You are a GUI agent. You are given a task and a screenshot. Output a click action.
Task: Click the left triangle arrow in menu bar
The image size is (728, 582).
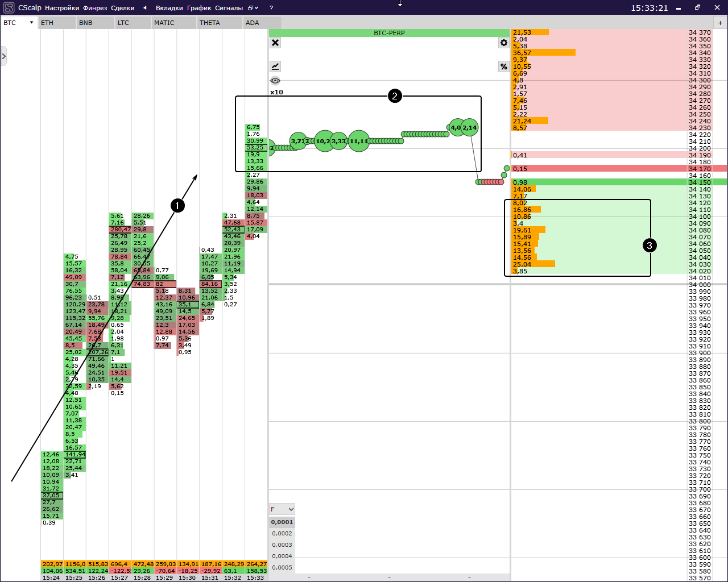145,8
